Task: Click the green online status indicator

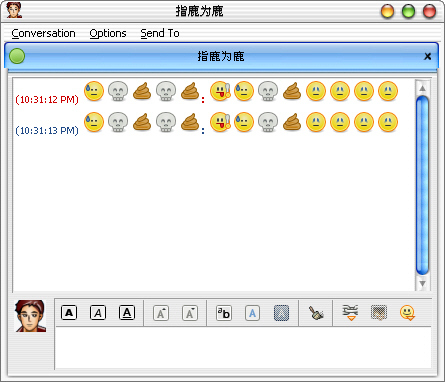Action: (x=17, y=56)
